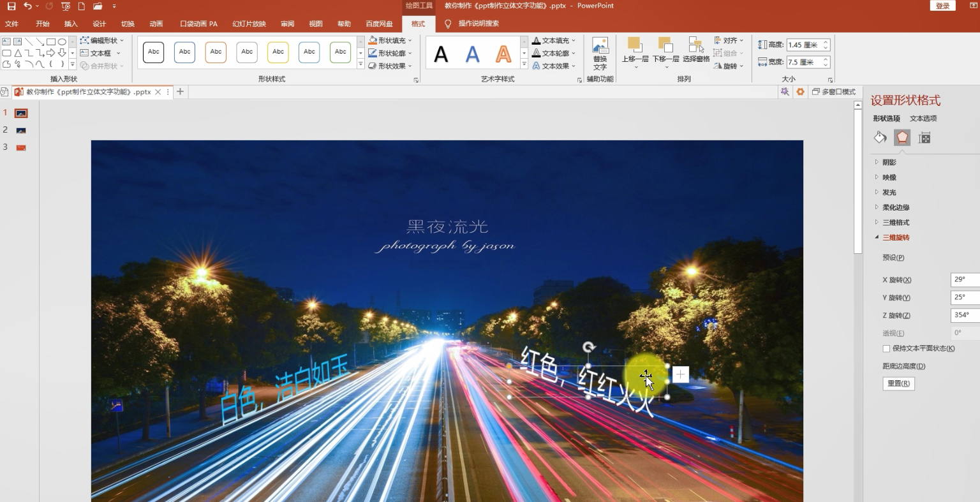Click the Reset (重置) button
980x502 pixels.
[x=898, y=383]
